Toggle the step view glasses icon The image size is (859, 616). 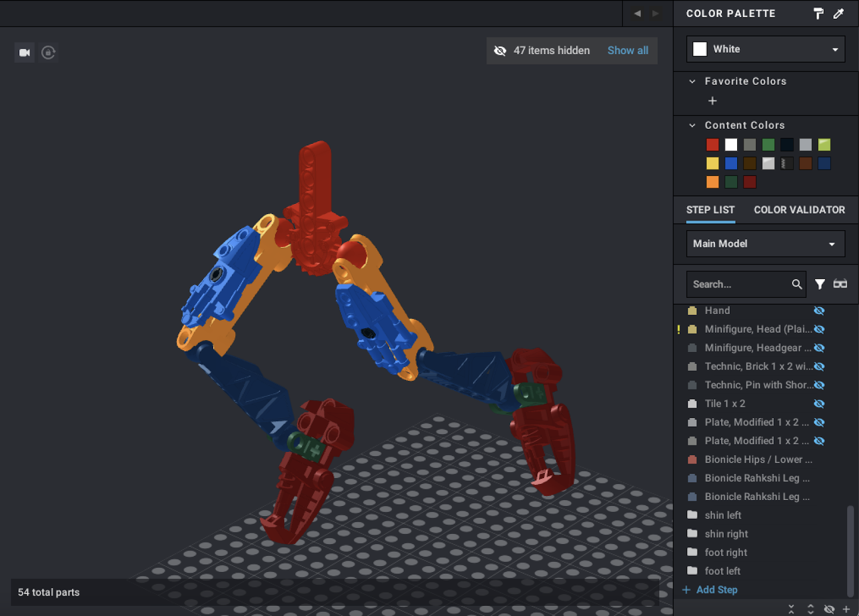tap(840, 284)
